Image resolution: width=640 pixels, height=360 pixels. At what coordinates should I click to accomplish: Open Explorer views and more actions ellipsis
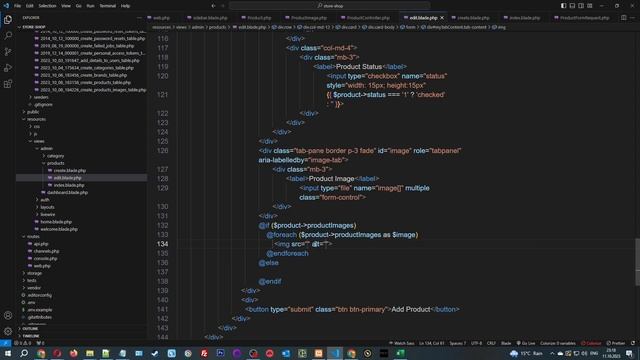(x=139, y=18)
